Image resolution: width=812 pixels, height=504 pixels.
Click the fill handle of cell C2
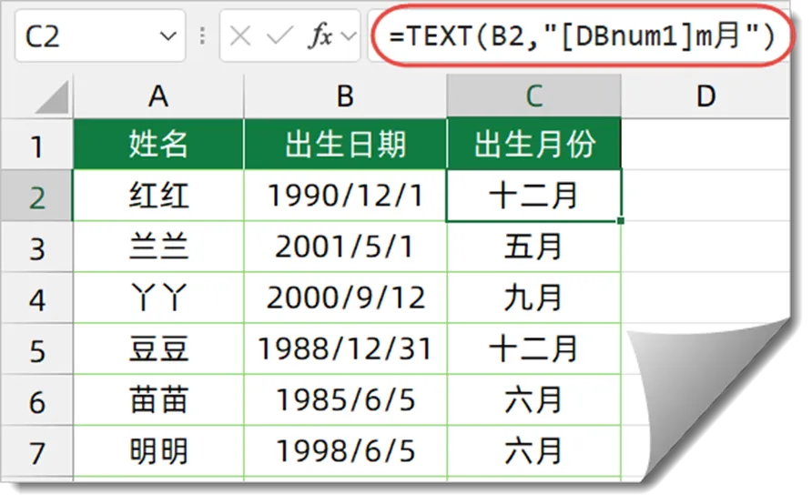pos(621,221)
